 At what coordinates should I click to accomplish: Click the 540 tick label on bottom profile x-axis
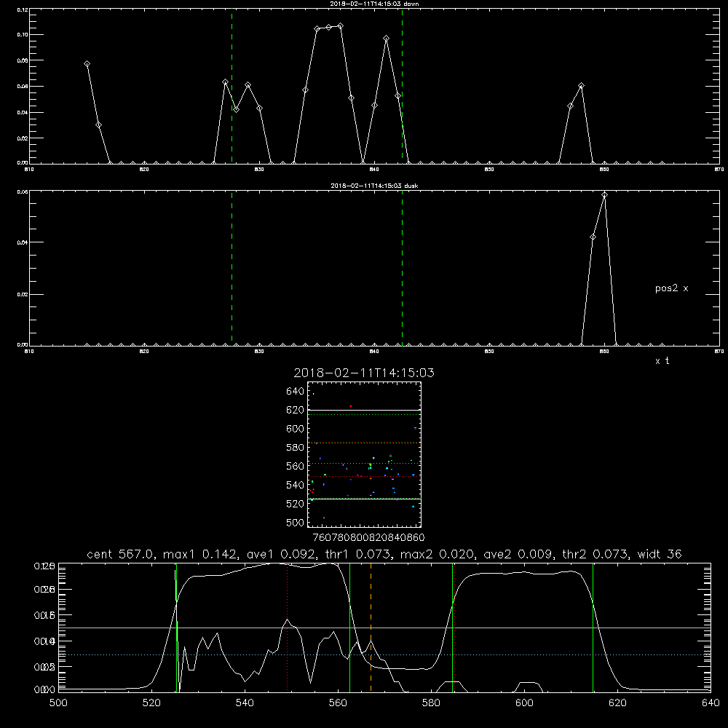click(245, 703)
